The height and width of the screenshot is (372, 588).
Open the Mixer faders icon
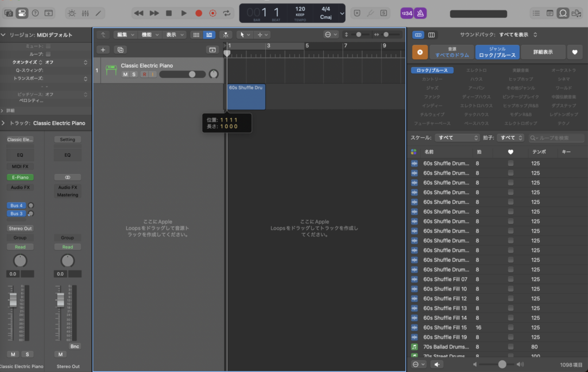pos(85,12)
